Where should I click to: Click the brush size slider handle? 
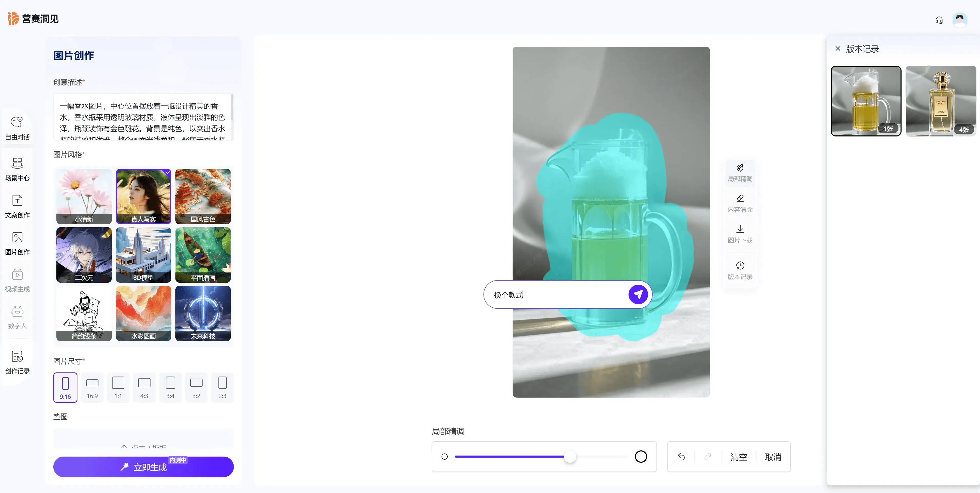[x=569, y=457]
